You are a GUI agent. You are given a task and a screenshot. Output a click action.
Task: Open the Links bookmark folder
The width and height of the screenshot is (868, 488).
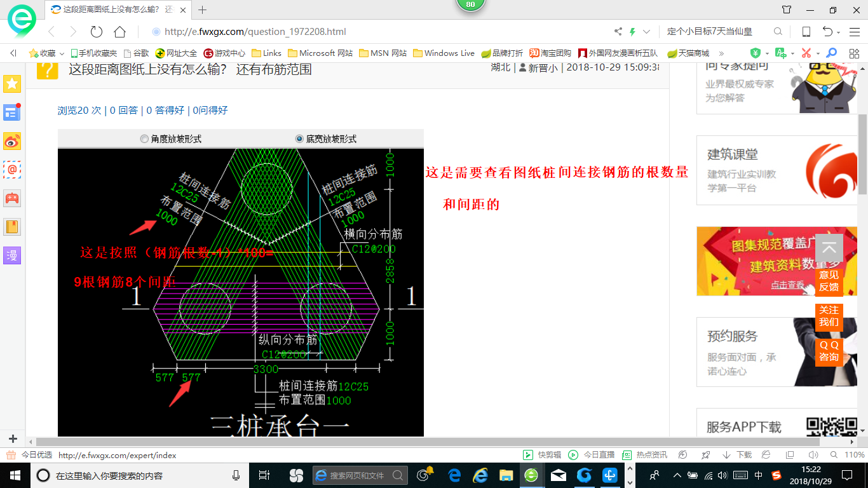(x=267, y=53)
